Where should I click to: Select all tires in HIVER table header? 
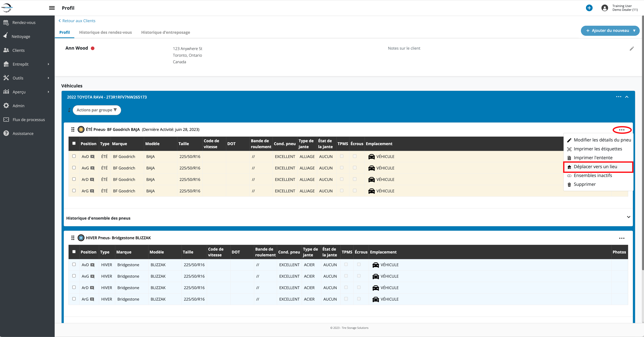pos(74,252)
